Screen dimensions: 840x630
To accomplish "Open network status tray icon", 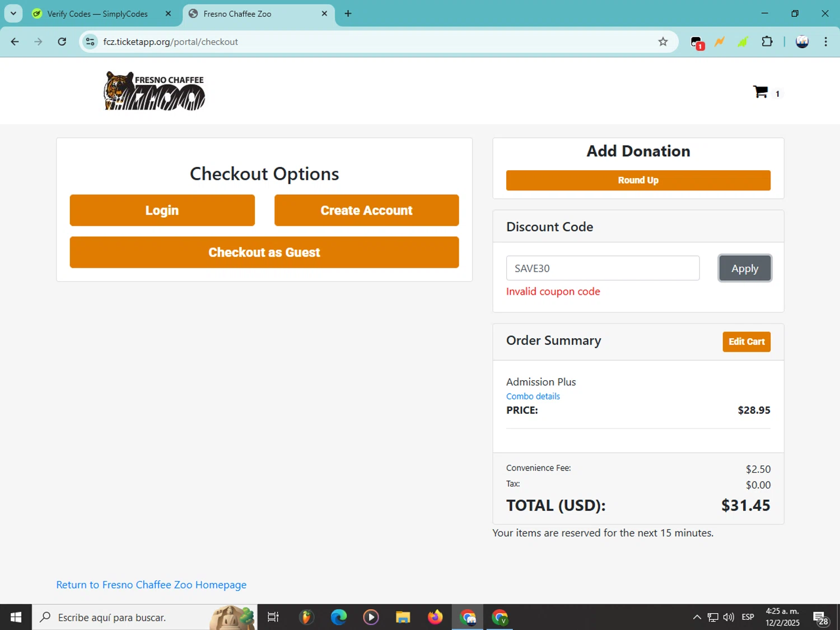I will pyautogui.click(x=712, y=617).
